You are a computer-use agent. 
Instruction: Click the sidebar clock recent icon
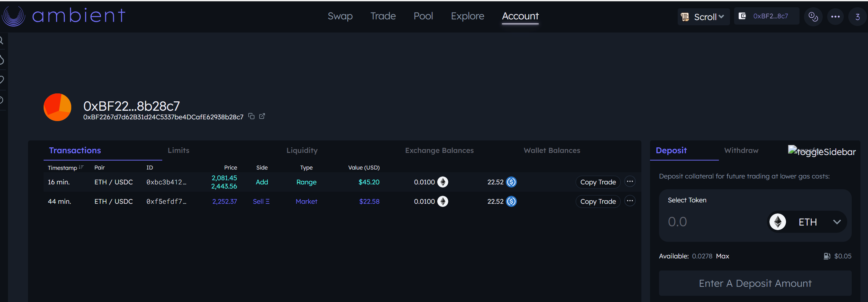[x=1, y=100]
